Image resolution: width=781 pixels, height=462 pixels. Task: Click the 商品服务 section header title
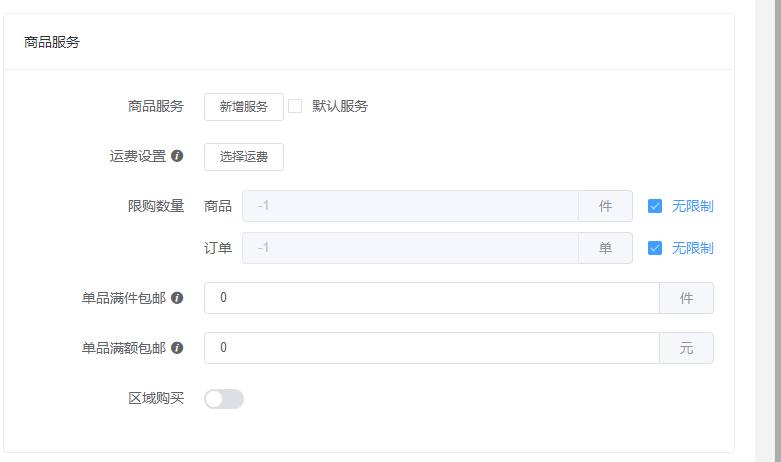pyautogui.click(x=52, y=42)
